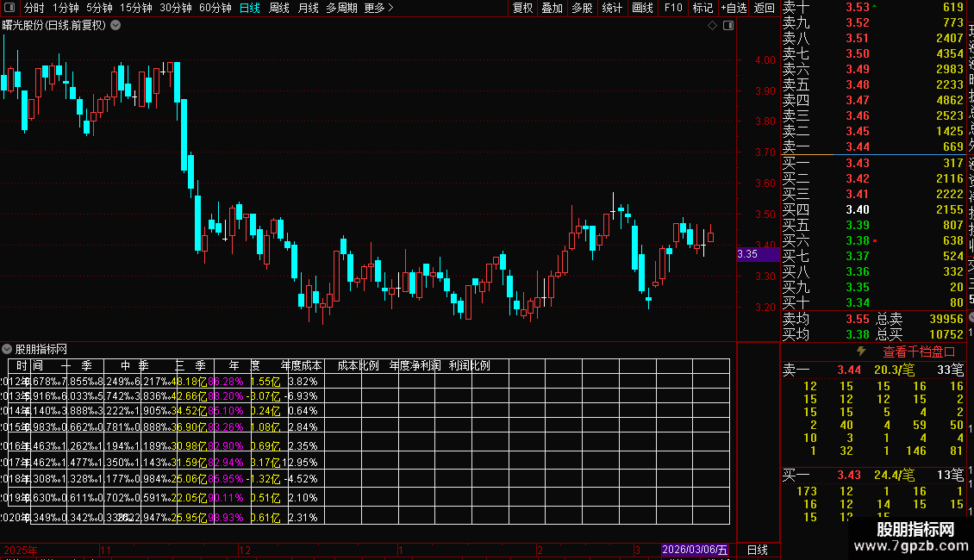974x560 pixels.
Task: Open the stock title dropdown arrow
Action: point(116,26)
